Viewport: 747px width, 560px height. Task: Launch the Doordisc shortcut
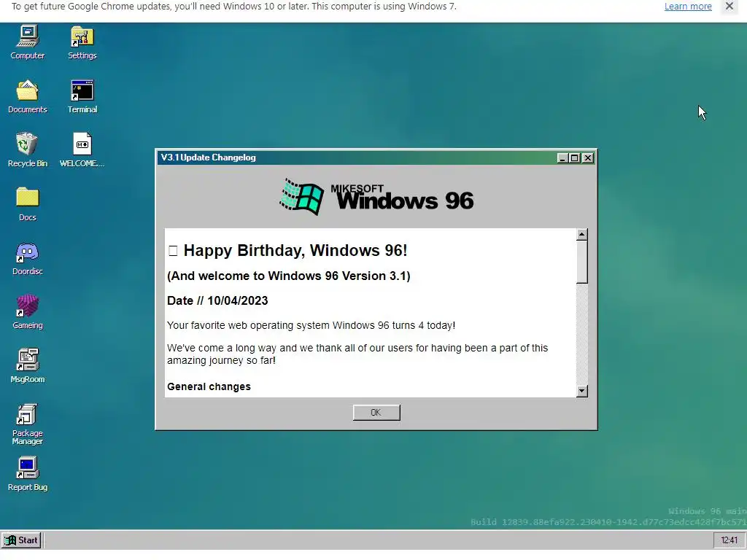tap(28, 259)
